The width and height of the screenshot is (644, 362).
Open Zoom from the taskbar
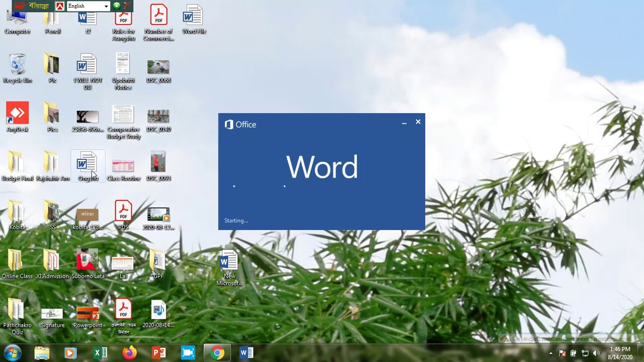(x=188, y=353)
